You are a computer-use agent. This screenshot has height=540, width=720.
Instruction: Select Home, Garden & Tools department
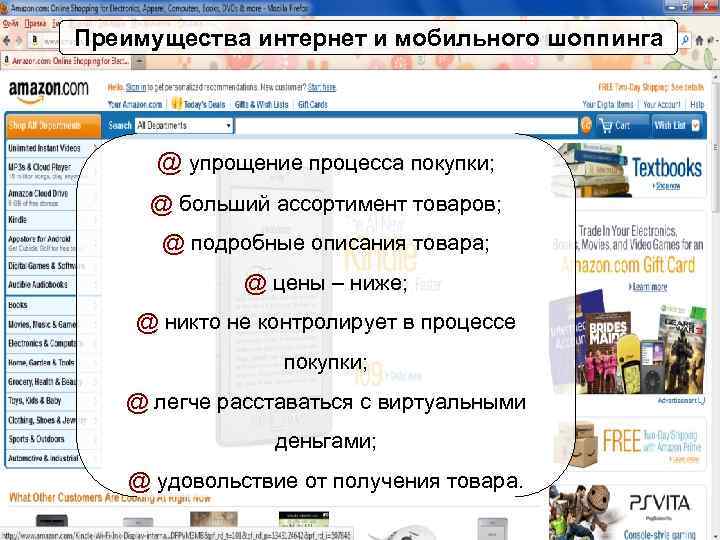click(41, 362)
